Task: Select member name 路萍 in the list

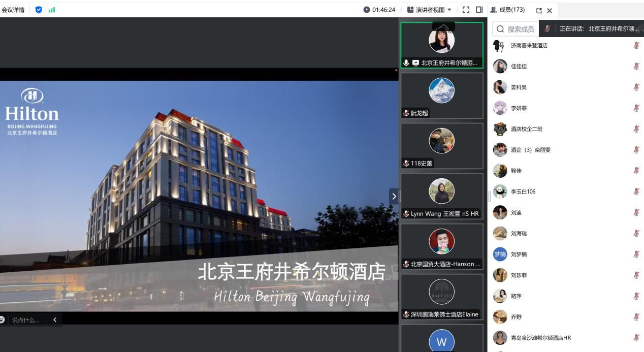Action: pyautogui.click(x=516, y=296)
